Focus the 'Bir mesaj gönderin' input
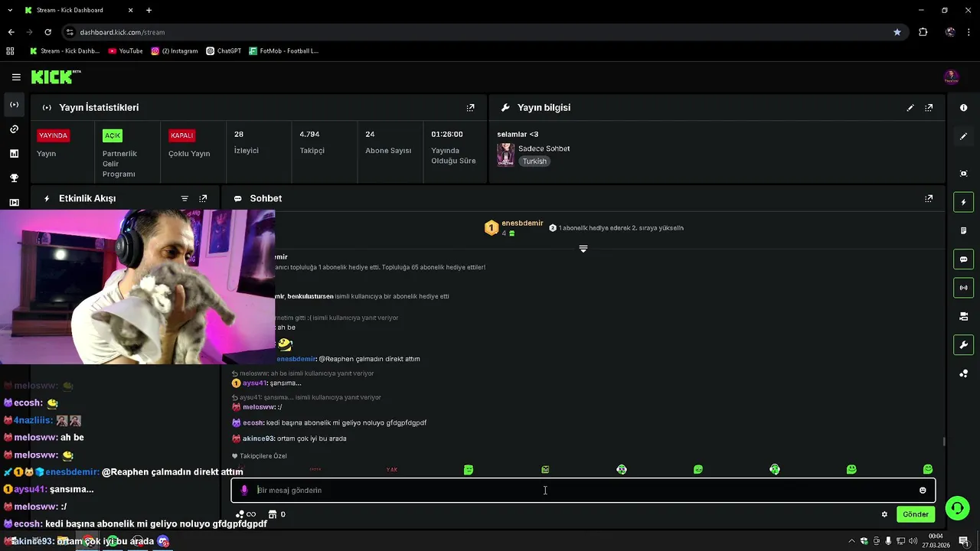The width and height of the screenshot is (980, 551). click(x=583, y=491)
